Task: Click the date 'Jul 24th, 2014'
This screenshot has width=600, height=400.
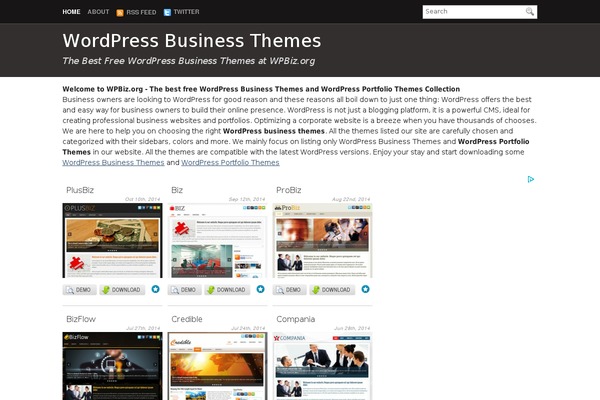Action: pos(248,328)
